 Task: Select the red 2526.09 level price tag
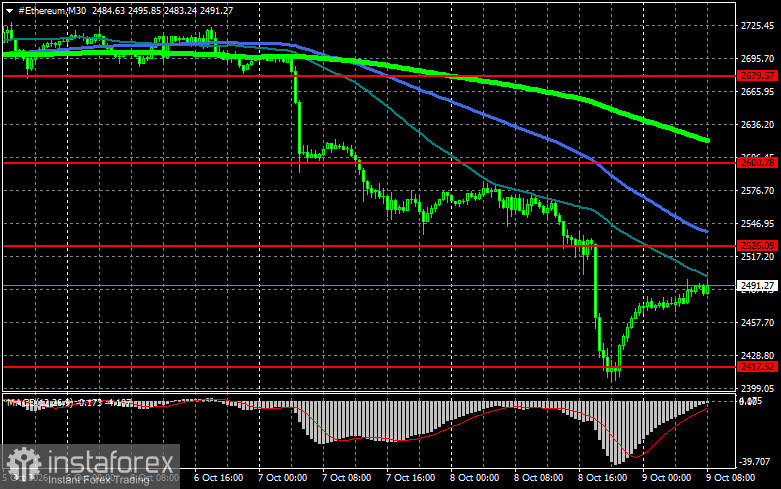[758, 245]
